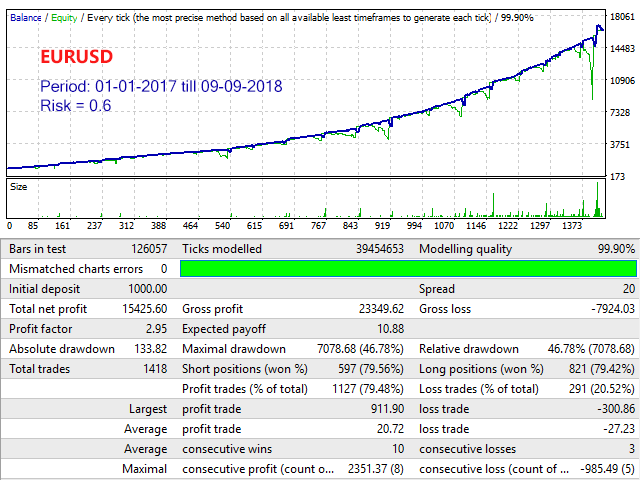Click Gross profit value 23349.62
This screenshot has width=640, height=480.
tap(381, 309)
